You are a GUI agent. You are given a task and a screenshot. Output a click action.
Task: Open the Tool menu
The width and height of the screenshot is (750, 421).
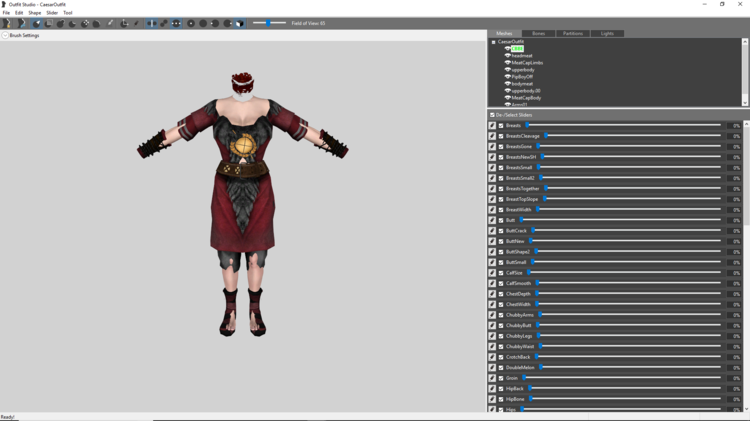(68, 13)
